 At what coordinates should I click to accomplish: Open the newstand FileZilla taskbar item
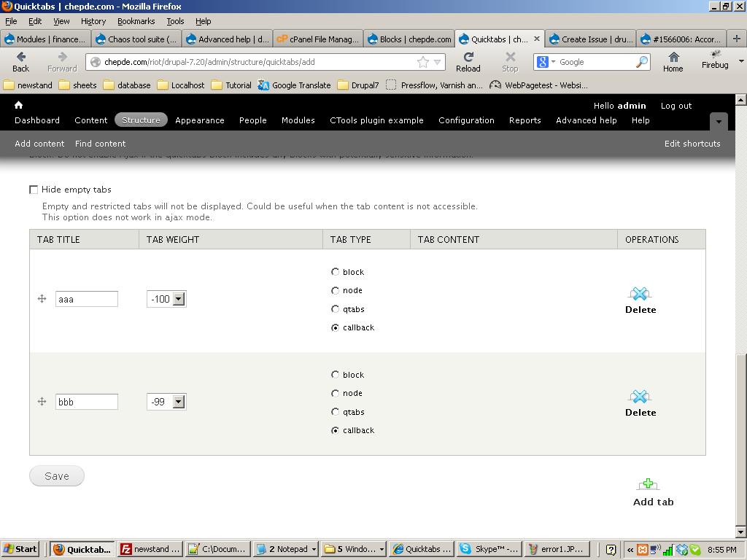150,549
